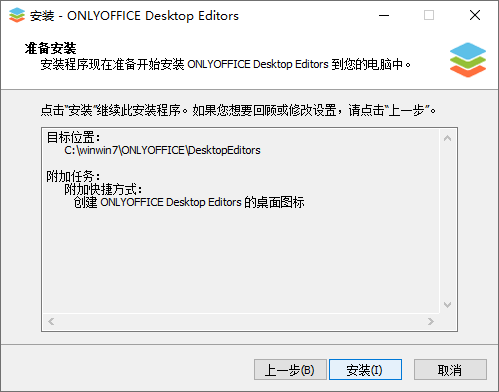The height and width of the screenshot is (392, 499).
Task: Cancel setup with 取消 button
Action: (450, 370)
